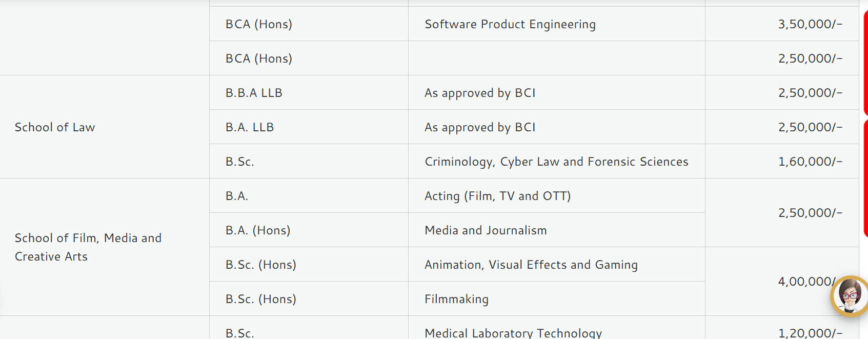Select the BCA (Hons) Software Product Engineering row
868x339 pixels.
(258, 24)
